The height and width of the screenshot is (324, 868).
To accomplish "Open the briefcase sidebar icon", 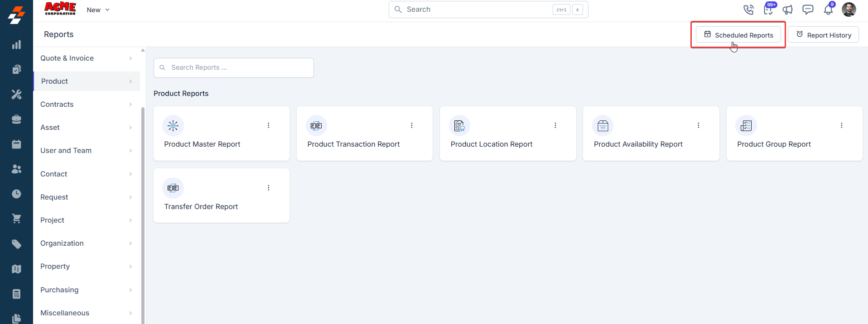I will [x=16, y=119].
